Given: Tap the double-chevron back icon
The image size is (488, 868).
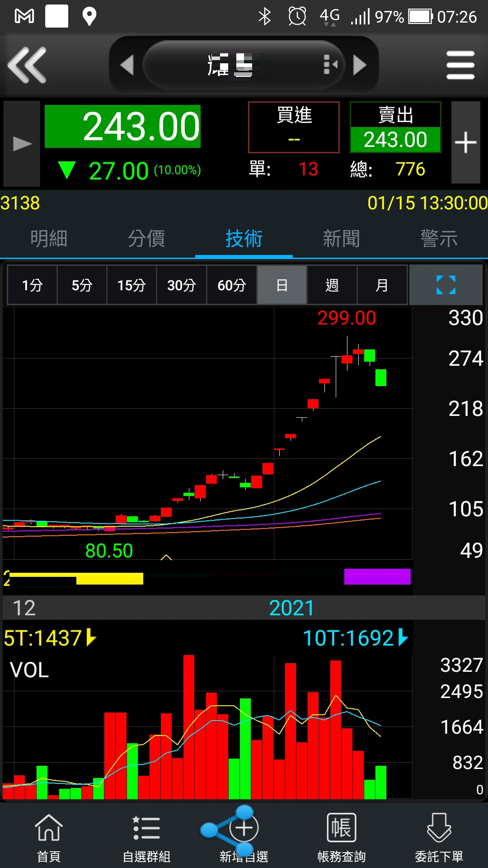Looking at the screenshot, I should (27, 65).
